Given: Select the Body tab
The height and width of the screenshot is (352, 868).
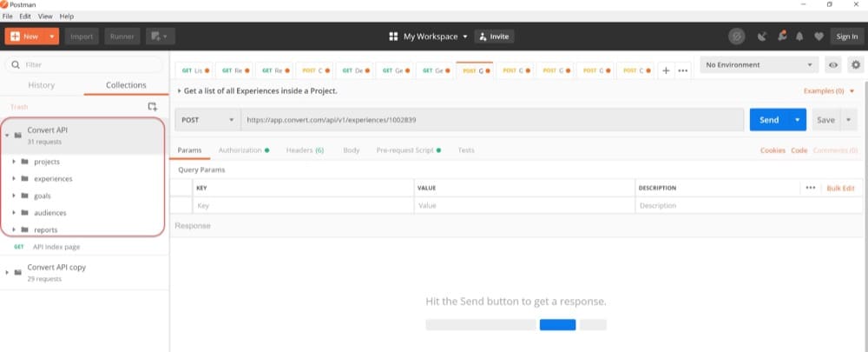Looking at the screenshot, I should point(351,150).
